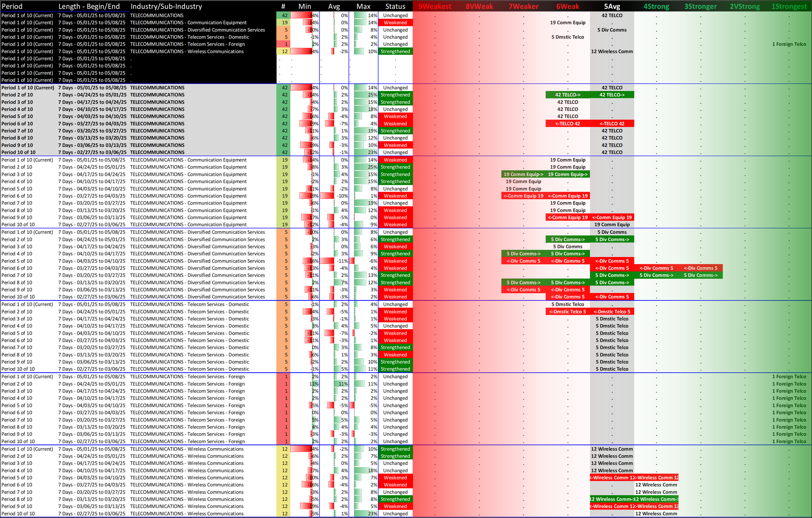Click the 5Avg rating column header
This screenshot has height=518, width=812.
click(x=612, y=6)
